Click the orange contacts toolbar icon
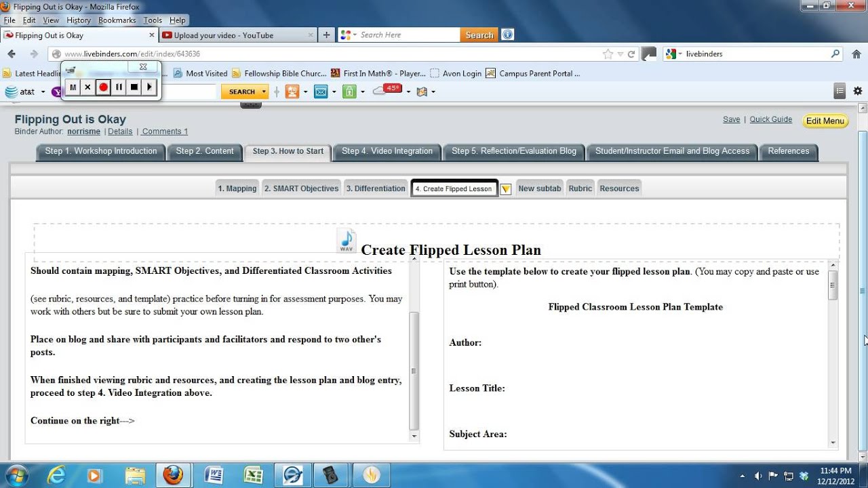 pos(292,91)
